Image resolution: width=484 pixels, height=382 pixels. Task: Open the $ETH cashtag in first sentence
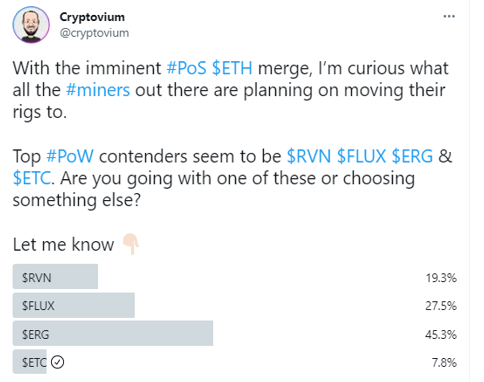point(232,68)
